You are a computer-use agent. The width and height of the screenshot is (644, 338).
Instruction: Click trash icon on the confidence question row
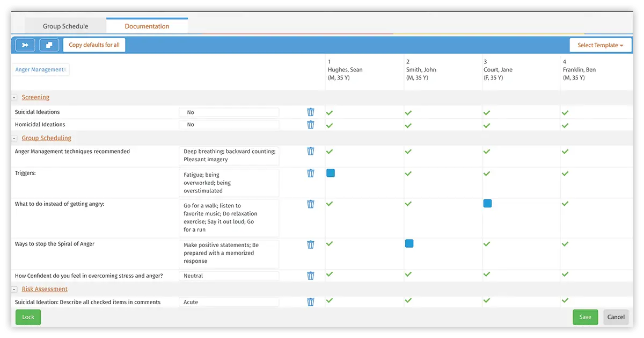point(310,275)
